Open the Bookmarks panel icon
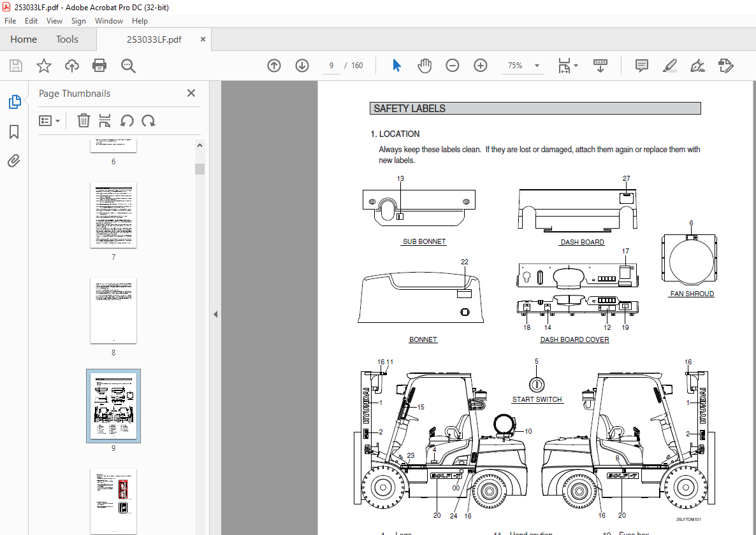 click(x=15, y=131)
